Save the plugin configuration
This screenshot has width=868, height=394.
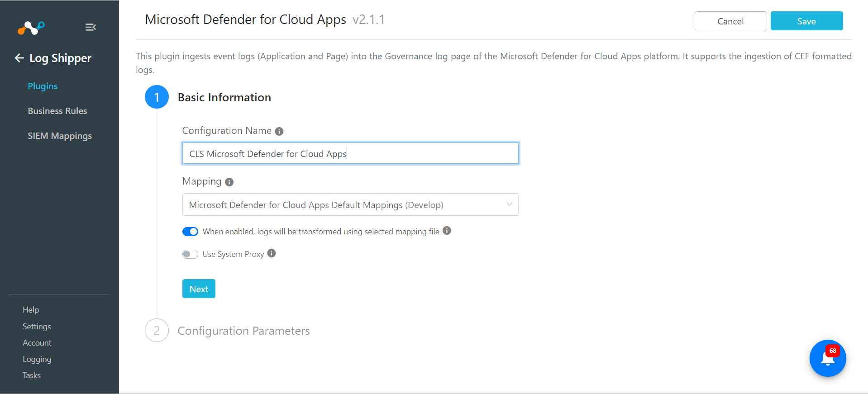[806, 21]
